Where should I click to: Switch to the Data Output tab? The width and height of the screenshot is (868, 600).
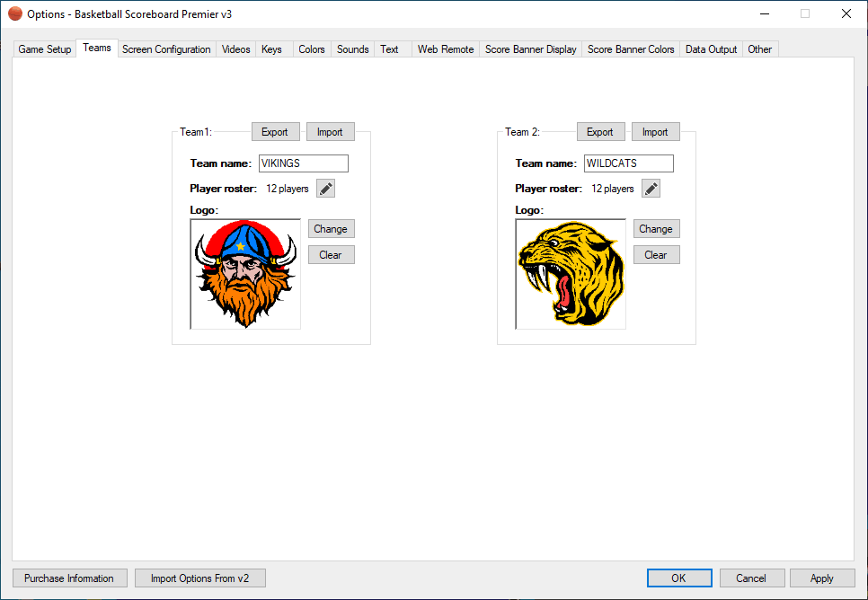[x=711, y=49]
